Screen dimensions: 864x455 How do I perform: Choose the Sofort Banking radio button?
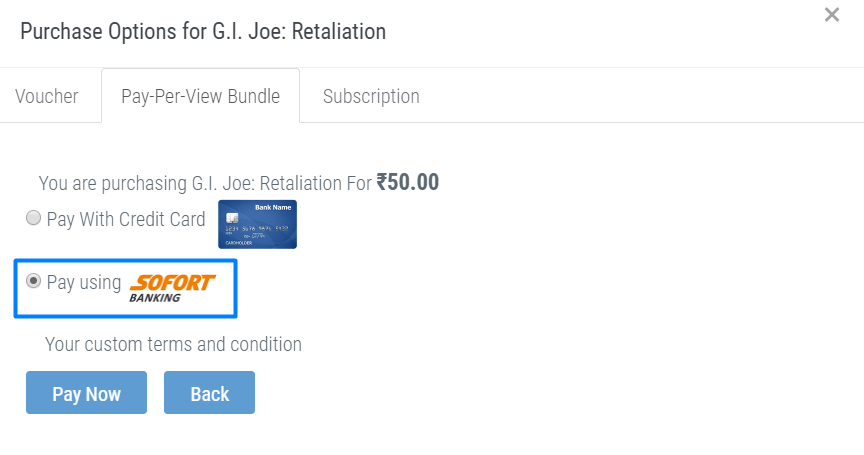(x=34, y=281)
